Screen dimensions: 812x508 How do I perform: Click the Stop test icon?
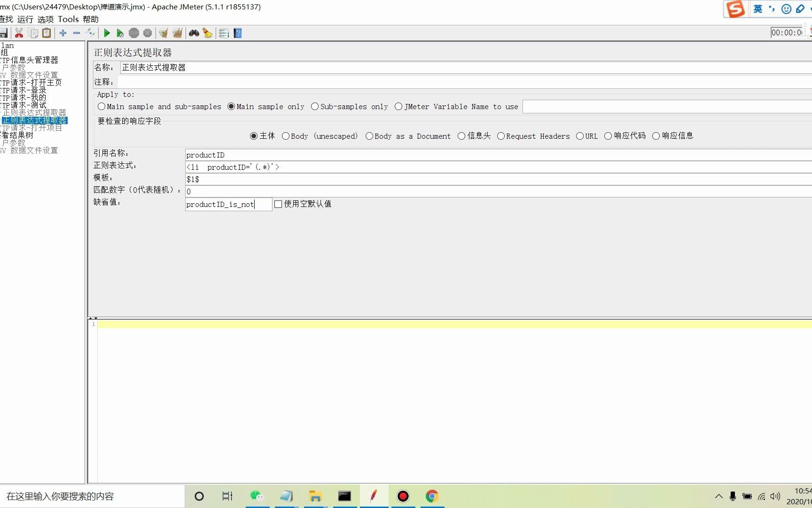(134, 33)
